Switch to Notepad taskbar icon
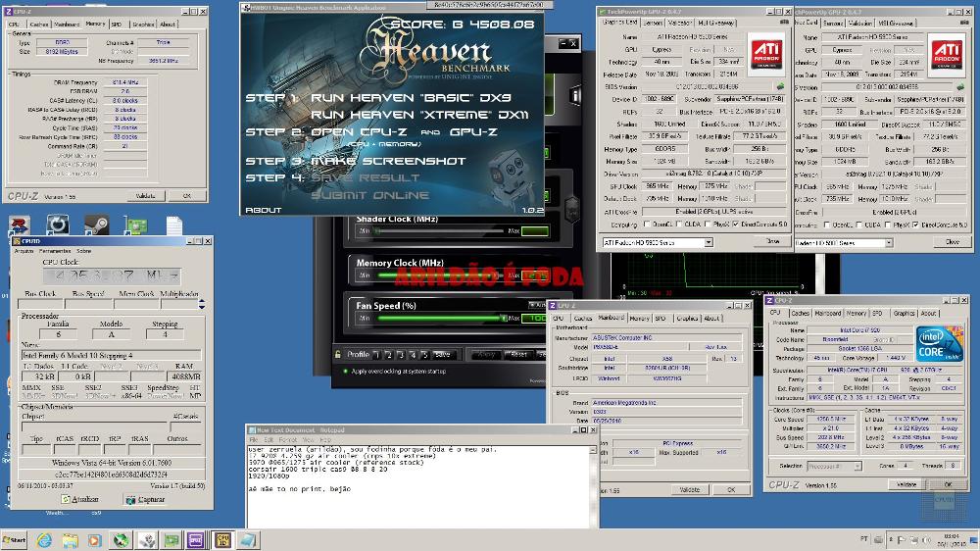Screen dimensions: 980x551 (x=248, y=540)
